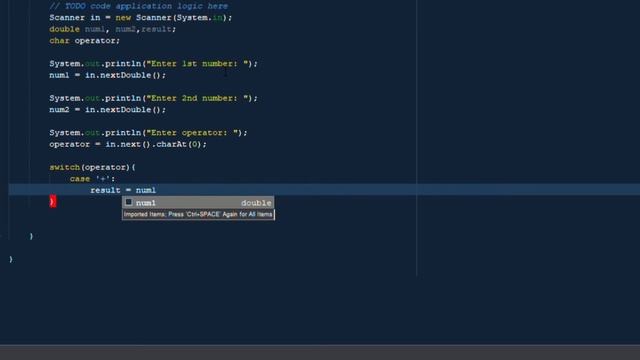The image size is (640, 360).
Task: Click the "Enter 1st number: " println line
Action: click(x=153, y=64)
